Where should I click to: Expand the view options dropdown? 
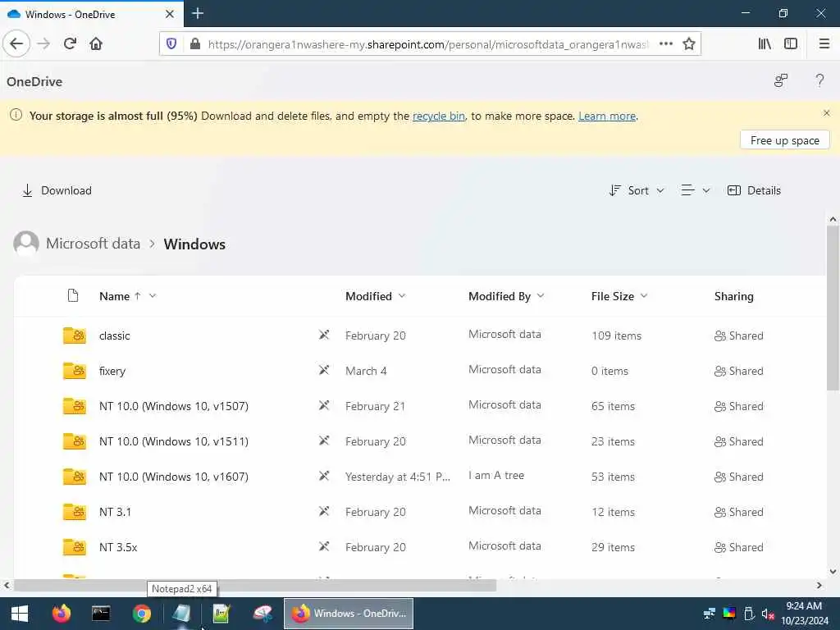pyautogui.click(x=696, y=190)
